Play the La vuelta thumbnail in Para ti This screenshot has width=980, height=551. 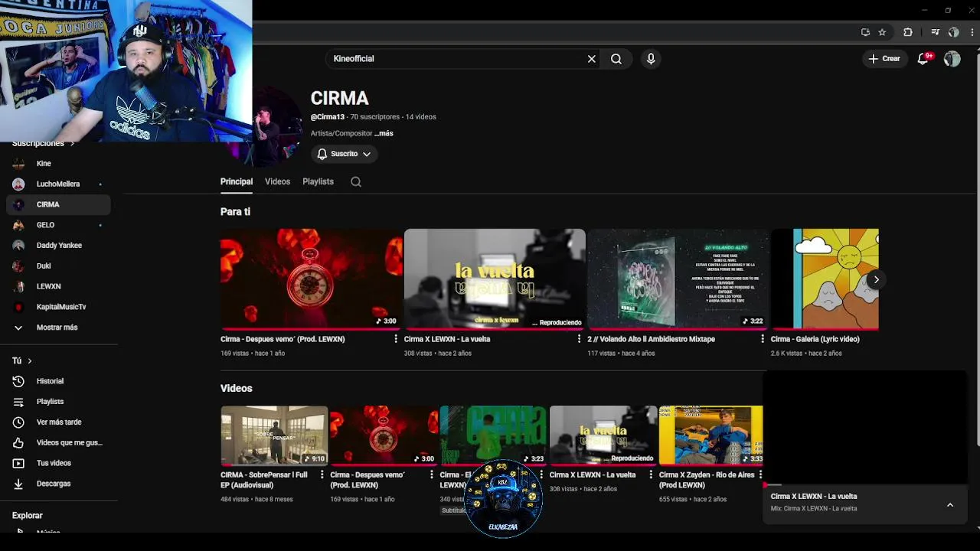tap(495, 279)
